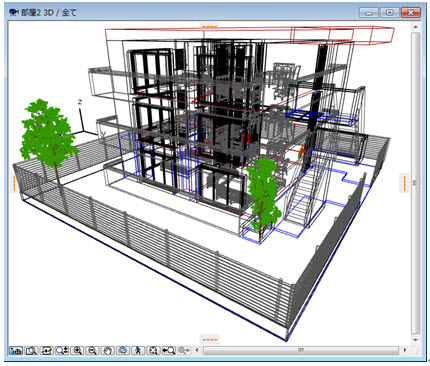Click the zoom out magnifier icon
The width and height of the screenshot is (430, 366).
92,350
